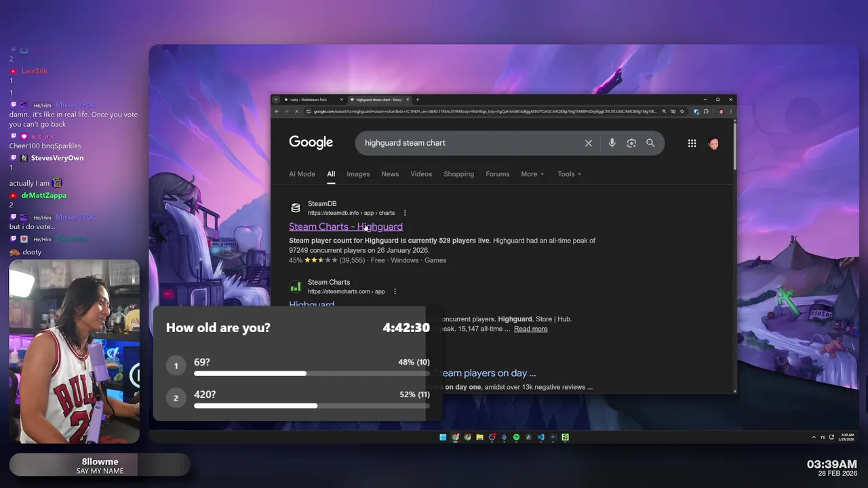
Task: Stop loading the page in Chrome
Action: [x=296, y=111]
